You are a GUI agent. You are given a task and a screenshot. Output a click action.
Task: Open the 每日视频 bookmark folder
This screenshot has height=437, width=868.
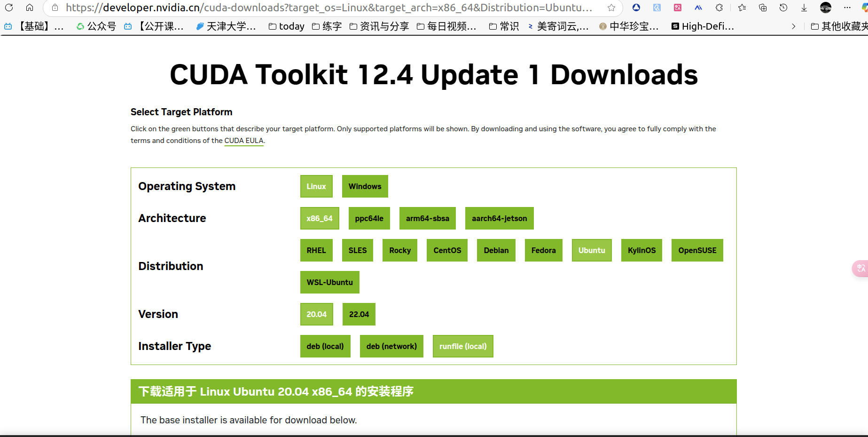tap(446, 26)
